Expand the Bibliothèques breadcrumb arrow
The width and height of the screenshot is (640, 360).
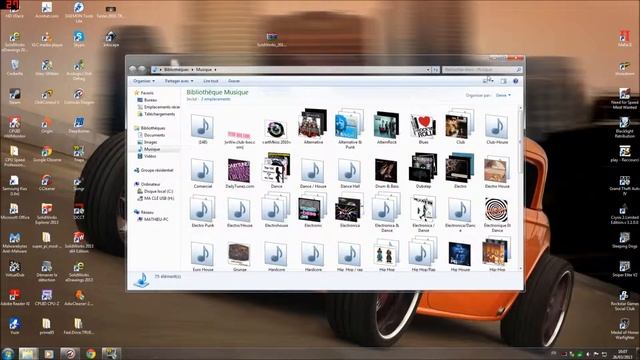(192, 70)
